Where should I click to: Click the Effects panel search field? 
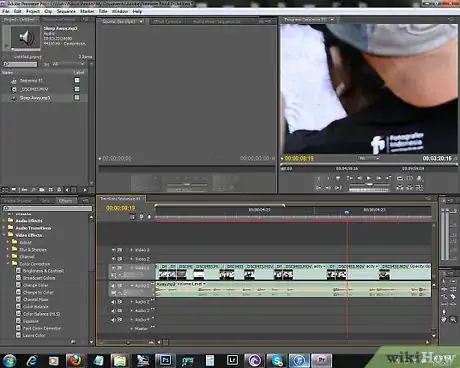tap(47, 208)
